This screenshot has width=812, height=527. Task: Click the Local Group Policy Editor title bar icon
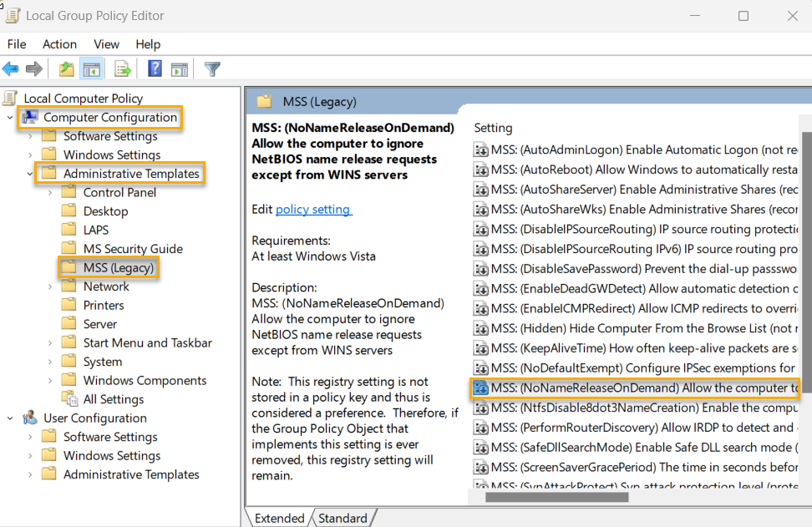(12, 15)
